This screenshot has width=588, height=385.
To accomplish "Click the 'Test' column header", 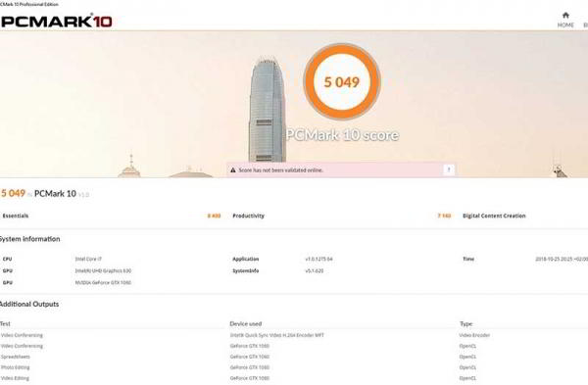I will (5, 323).
